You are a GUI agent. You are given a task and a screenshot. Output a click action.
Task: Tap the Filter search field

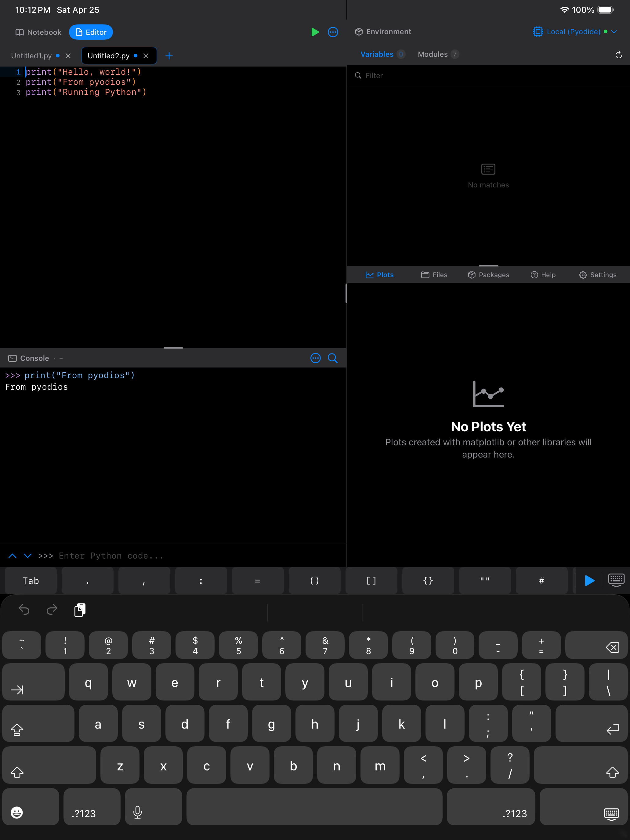[x=488, y=76]
